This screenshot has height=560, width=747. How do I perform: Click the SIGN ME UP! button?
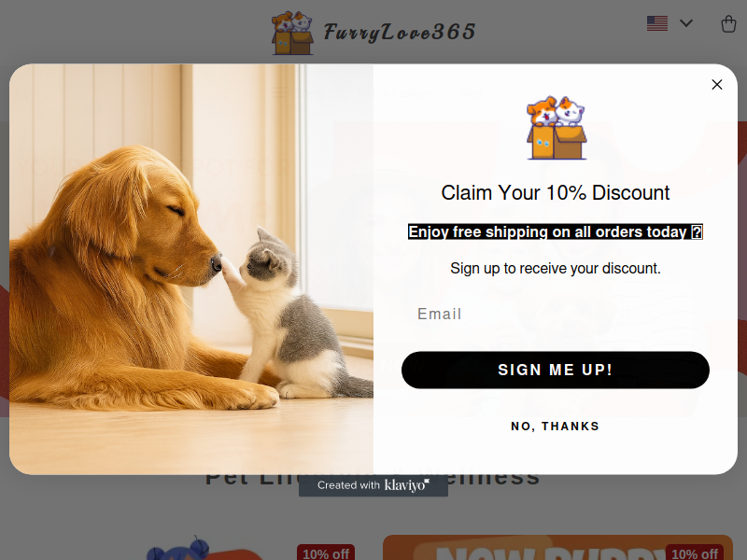click(555, 370)
